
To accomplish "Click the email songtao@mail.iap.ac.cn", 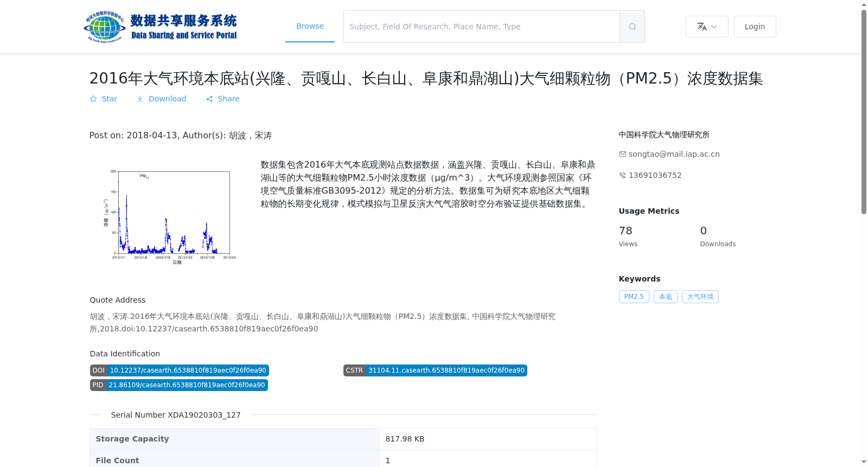I will tap(674, 154).
